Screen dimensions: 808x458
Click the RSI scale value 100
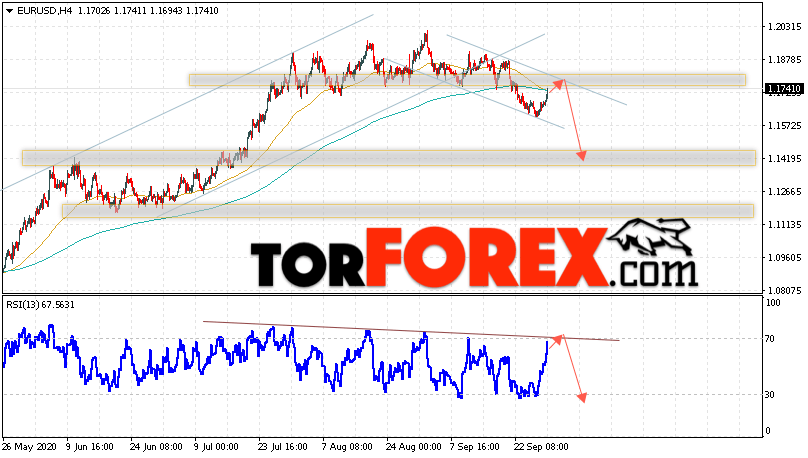click(x=773, y=303)
